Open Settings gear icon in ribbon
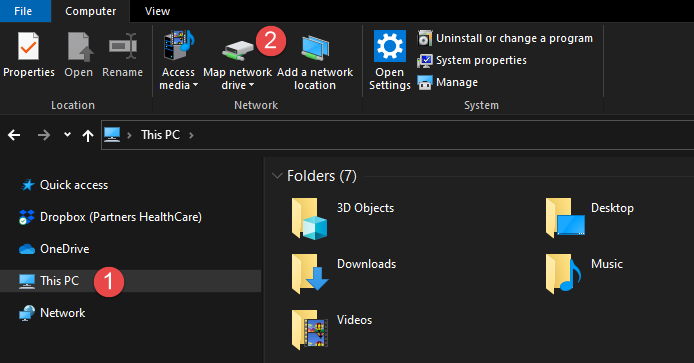This screenshot has height=363, width=694. (389, 46)
